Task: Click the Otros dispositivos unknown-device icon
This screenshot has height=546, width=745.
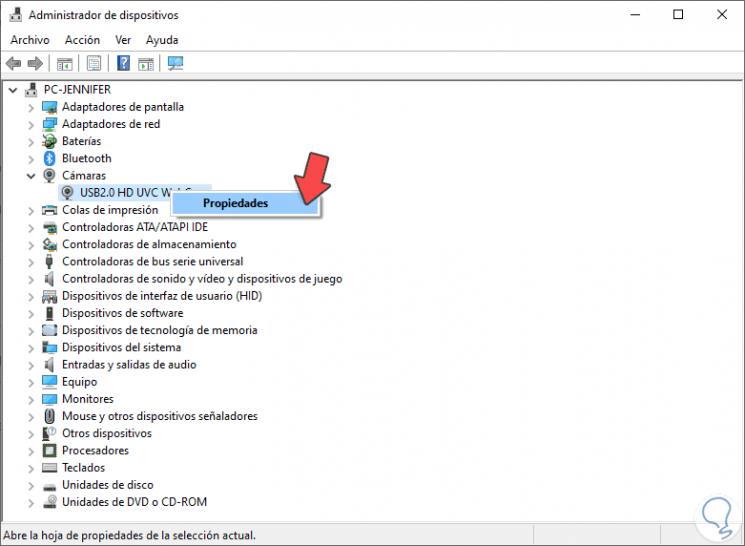Action: point(49,433)
